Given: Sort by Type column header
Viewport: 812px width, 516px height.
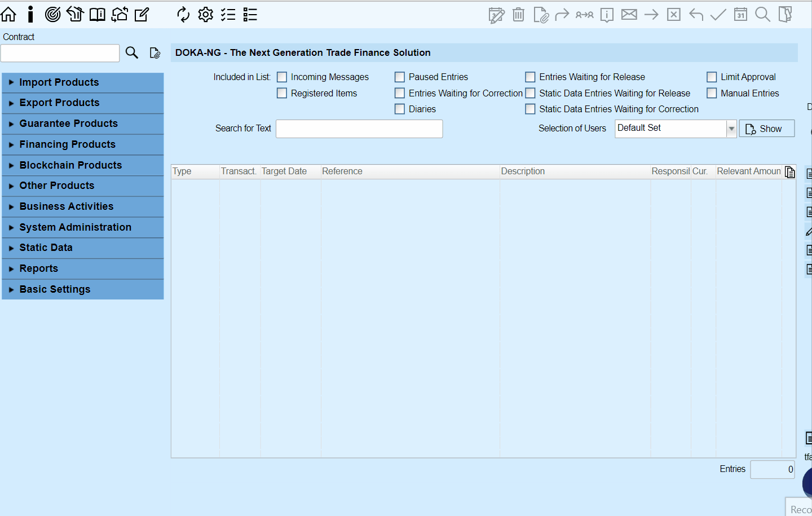Looking at the screenshot, I should pyautogui.click(x=195, y=171).
